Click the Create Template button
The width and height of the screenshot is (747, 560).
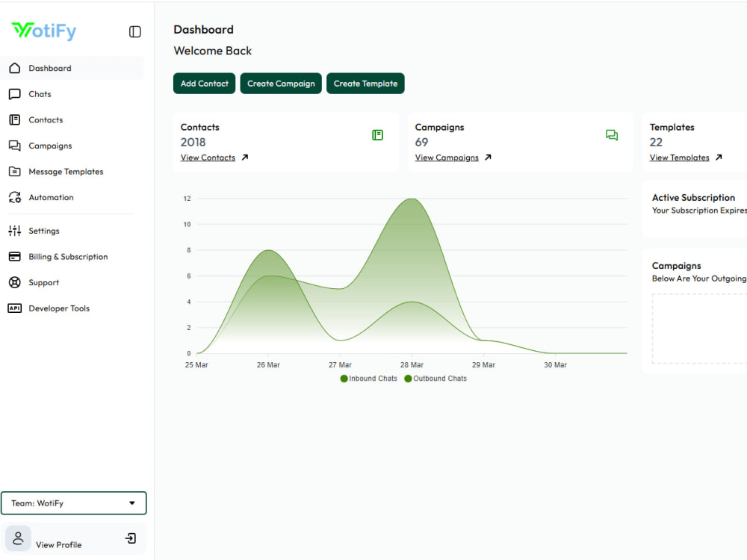(x=365, y=84)
